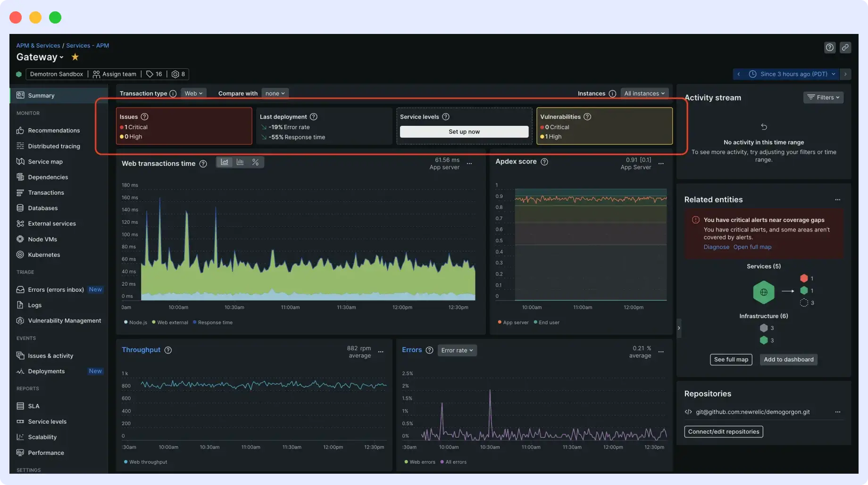Click the info icon next to Instances
868x485 pixels.
[x=612, y=93]
